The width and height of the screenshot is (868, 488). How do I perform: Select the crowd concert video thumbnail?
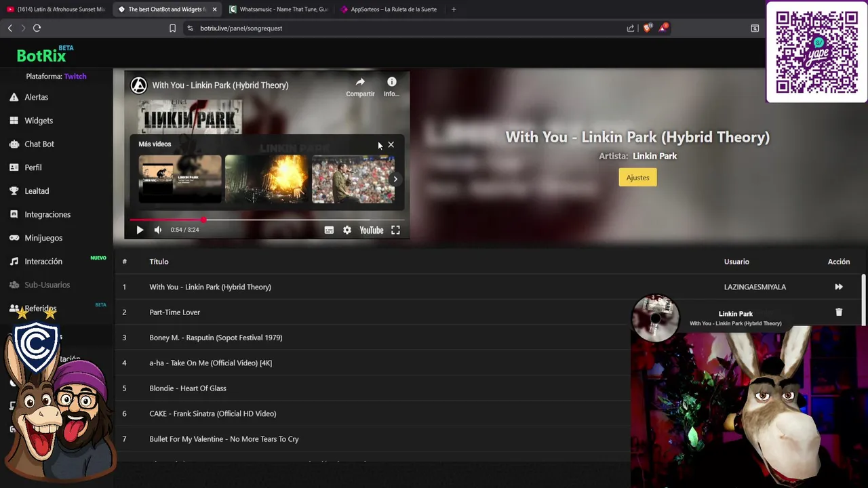tap(353, 179)
